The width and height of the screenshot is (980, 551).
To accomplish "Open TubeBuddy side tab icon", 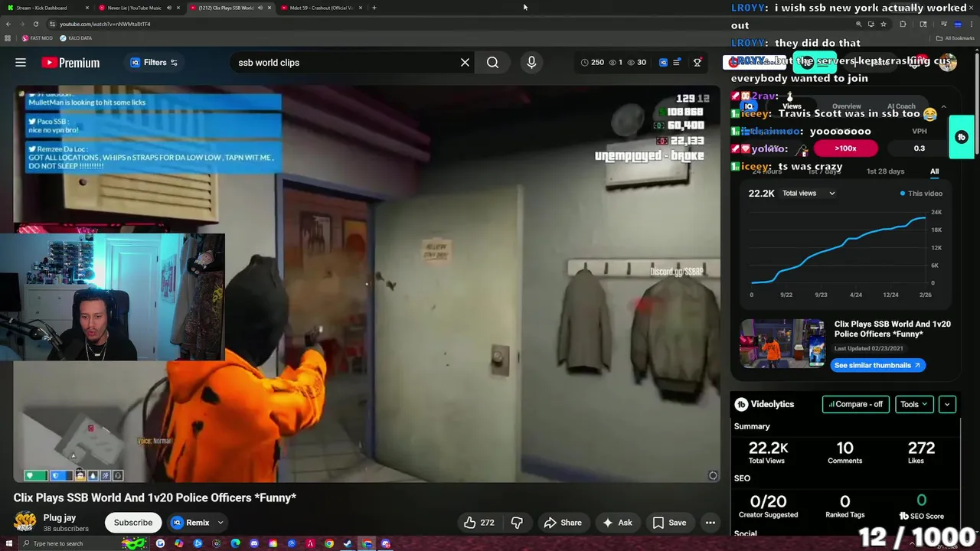I will (962, 137).
